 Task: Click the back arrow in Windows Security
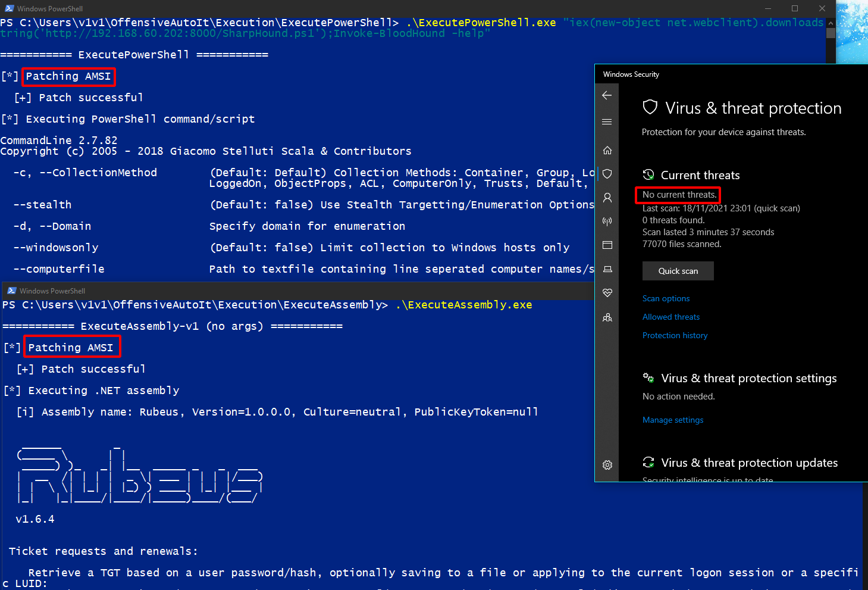pyautogui.click(x=607, y=95)
